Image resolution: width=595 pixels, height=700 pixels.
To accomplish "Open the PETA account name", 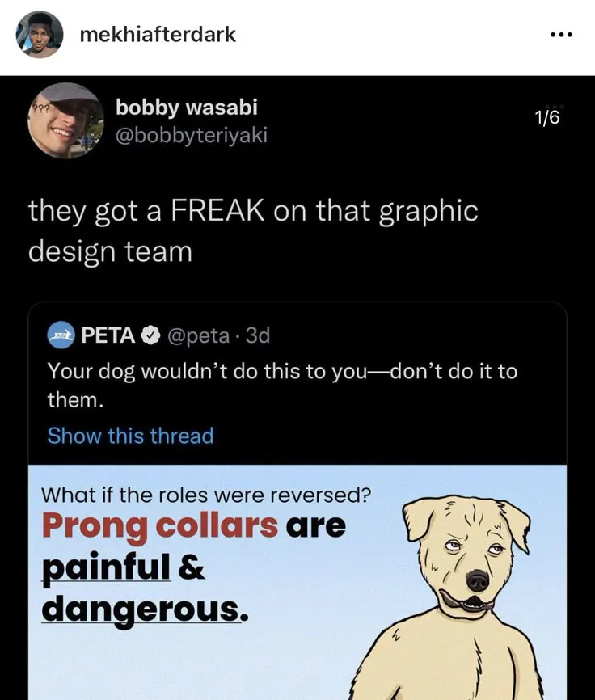I will coord(108,335).
